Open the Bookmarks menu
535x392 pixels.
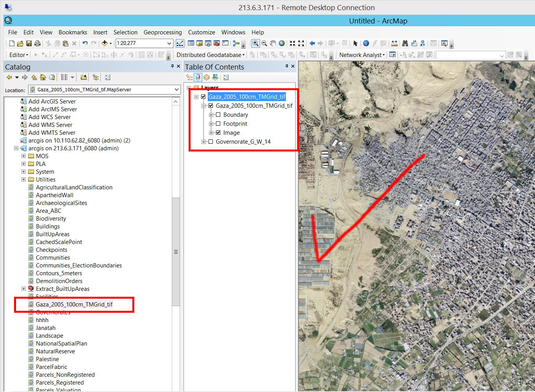coord(73,32)
